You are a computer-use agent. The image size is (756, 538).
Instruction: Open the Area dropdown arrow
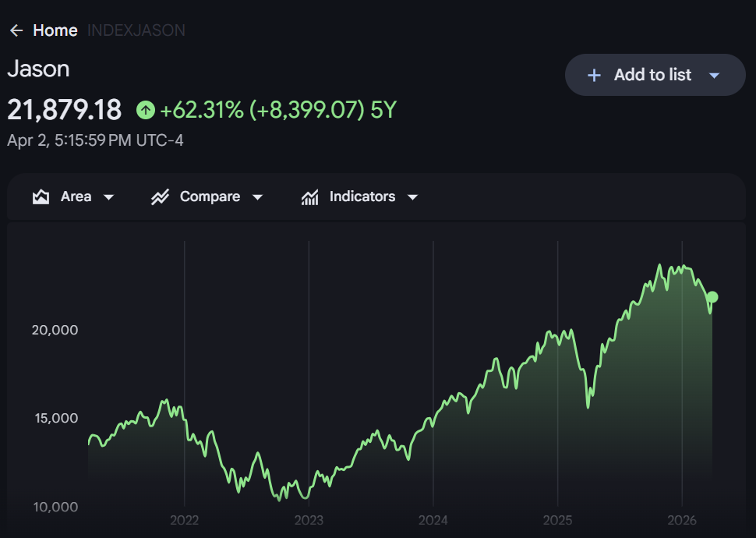click(108, 197)
